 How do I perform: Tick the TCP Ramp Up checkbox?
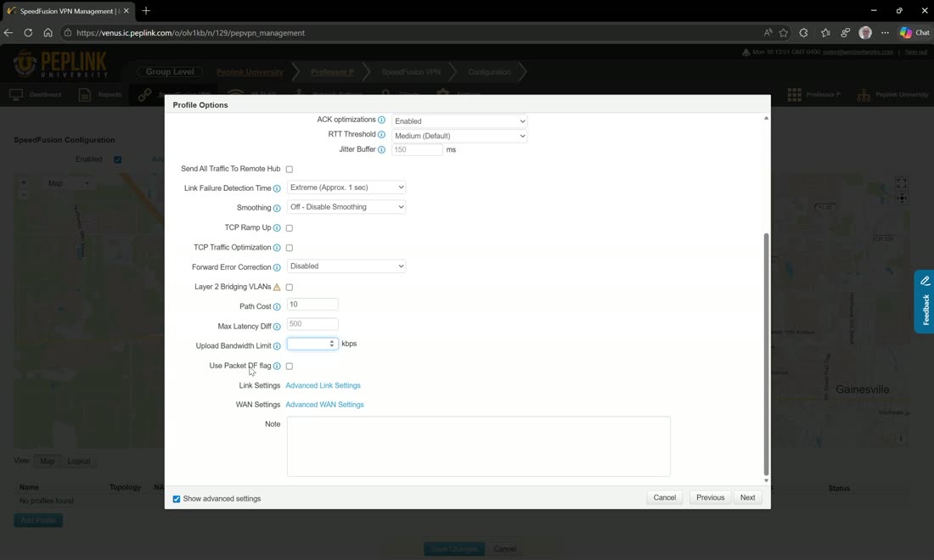[290, 228]
